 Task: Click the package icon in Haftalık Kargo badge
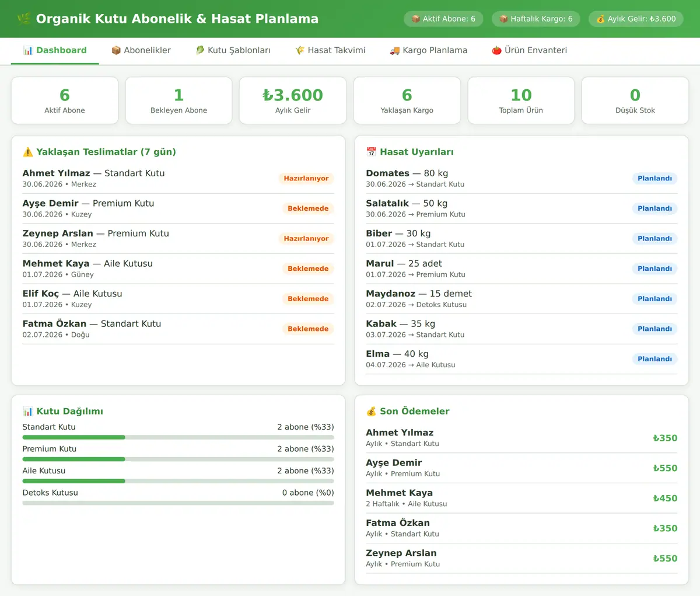503,19
